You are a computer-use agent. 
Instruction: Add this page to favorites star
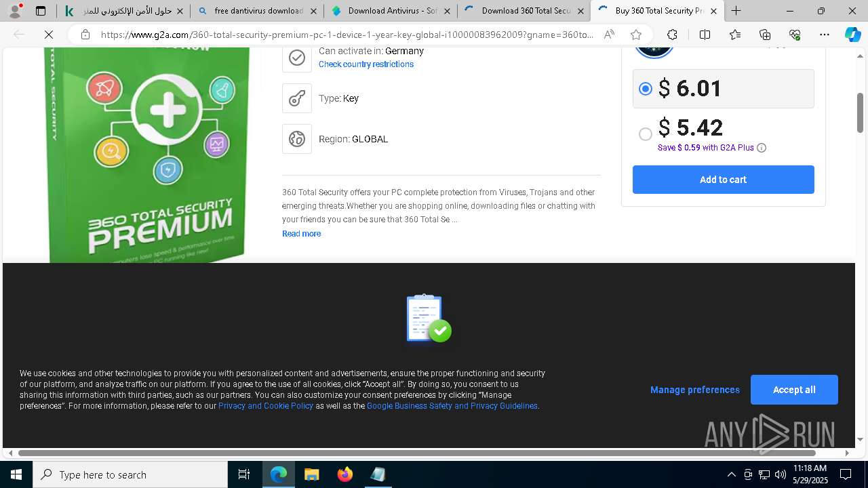pos(635,35)
